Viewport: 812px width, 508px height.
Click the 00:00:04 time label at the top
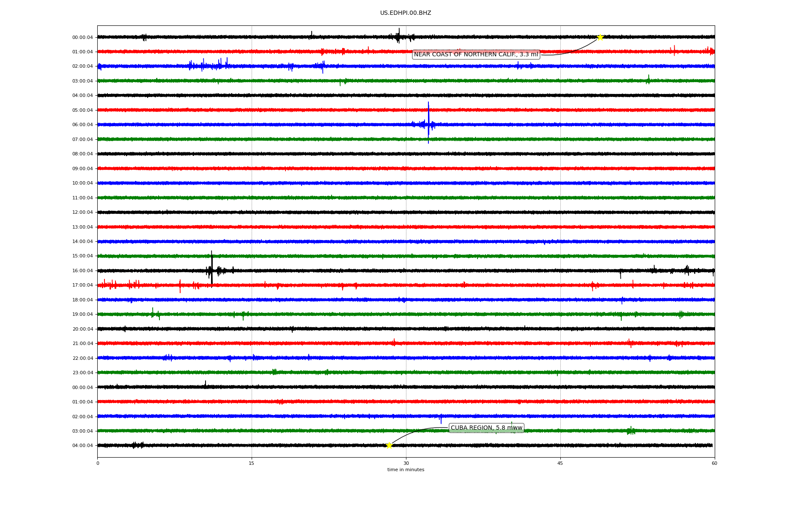click(x=82, y=38)
